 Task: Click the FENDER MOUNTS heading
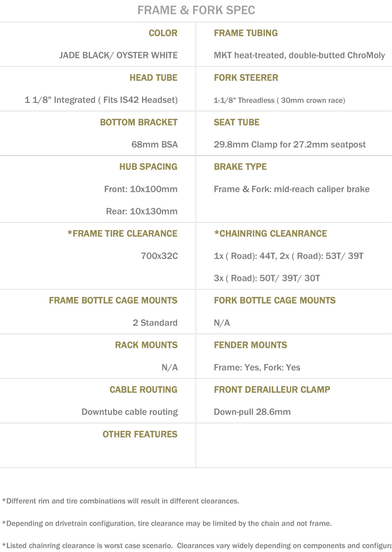[250, 345]
